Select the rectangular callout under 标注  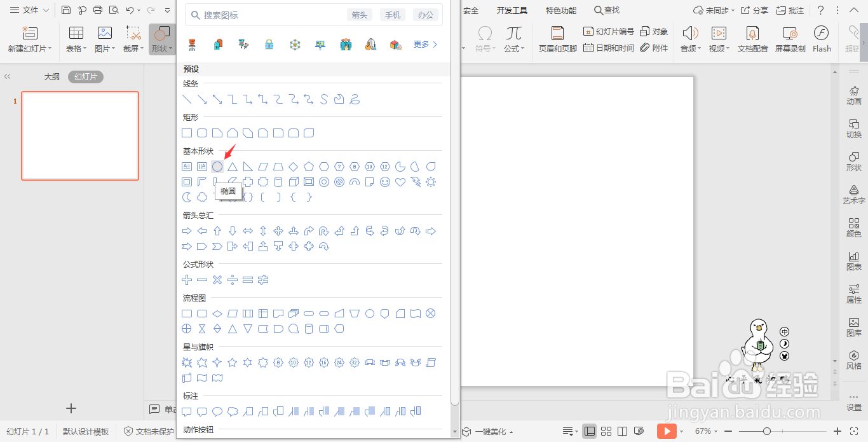coord(187,411)
